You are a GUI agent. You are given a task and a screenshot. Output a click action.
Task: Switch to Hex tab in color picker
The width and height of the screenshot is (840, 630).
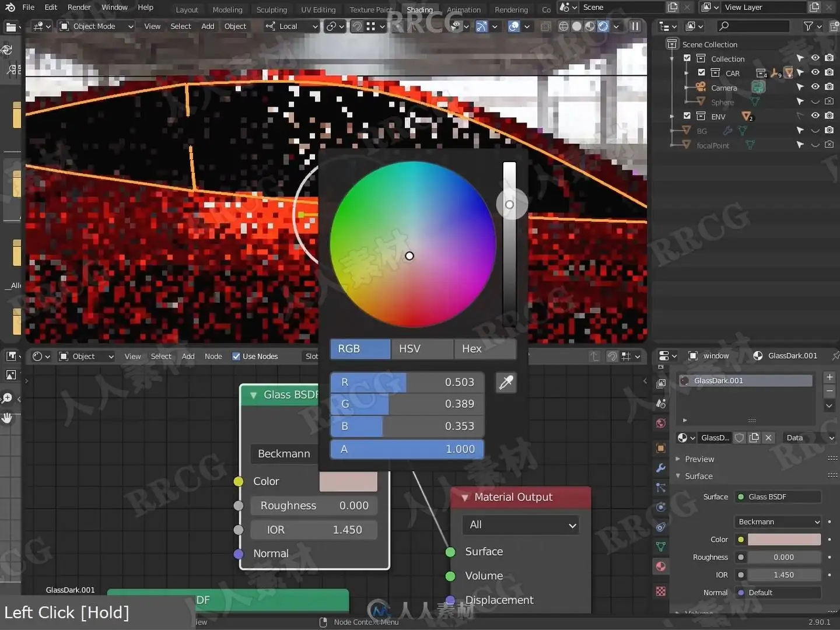pos(485,349)
